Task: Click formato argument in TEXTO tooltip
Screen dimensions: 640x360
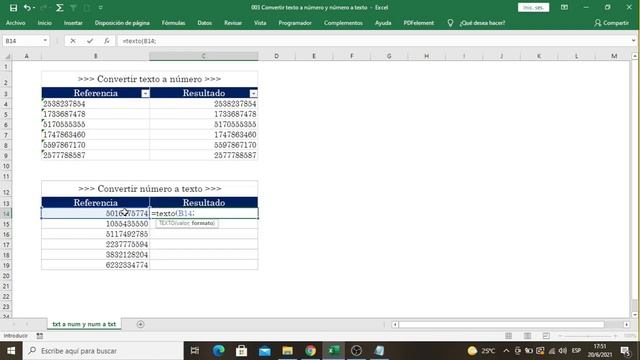Action: point(202,223)
